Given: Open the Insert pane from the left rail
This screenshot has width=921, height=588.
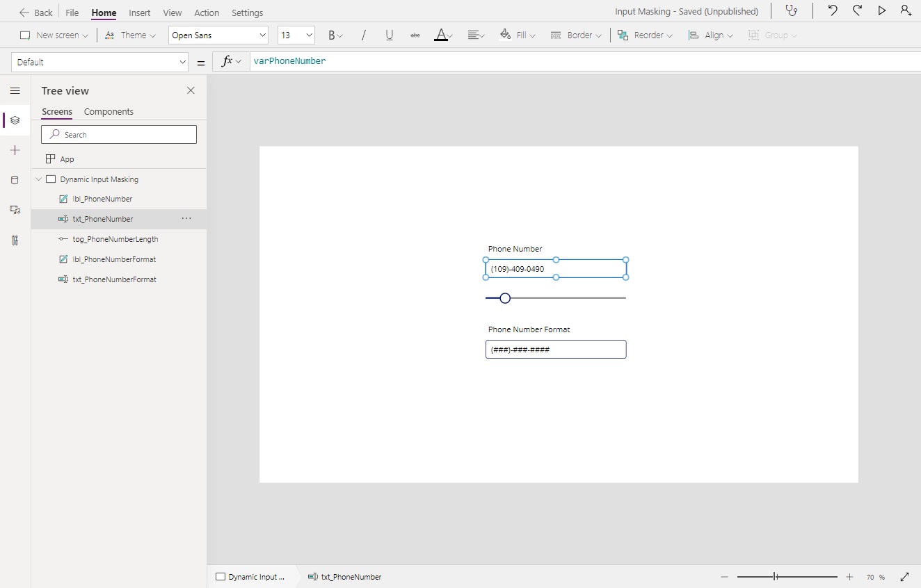Looking at the screenshot, I should point(15,150).
